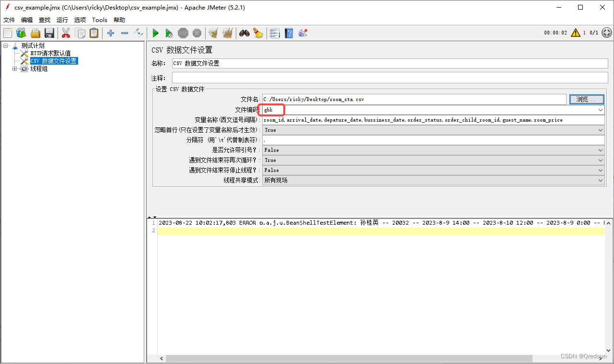
Task: Expand all nodes with the plus icon
Action: (111, 33)
